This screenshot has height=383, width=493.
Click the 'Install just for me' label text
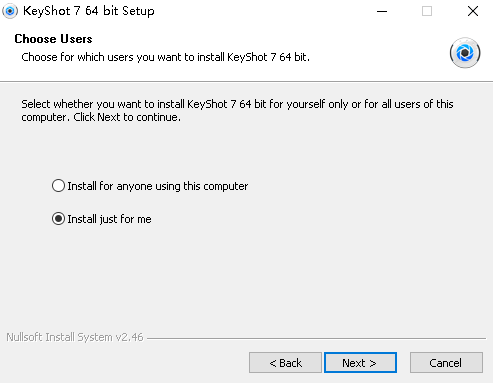click(109, 219)
